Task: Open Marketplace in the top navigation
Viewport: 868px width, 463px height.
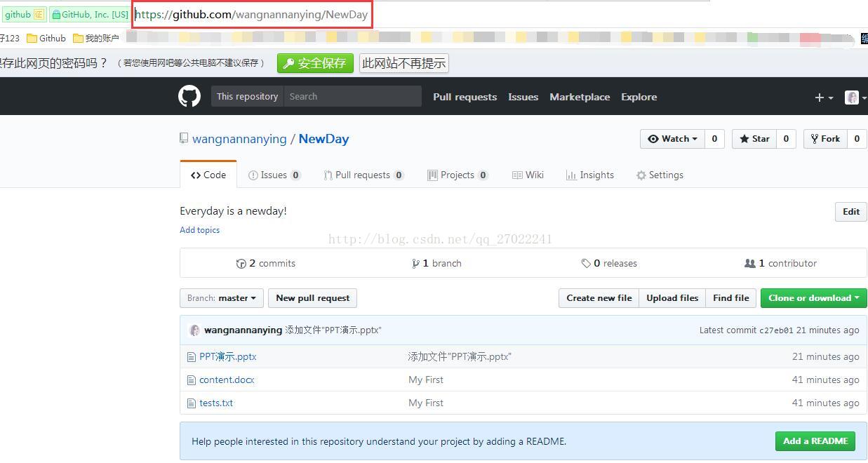Action: pyautogui.click(x=580, y=97)
